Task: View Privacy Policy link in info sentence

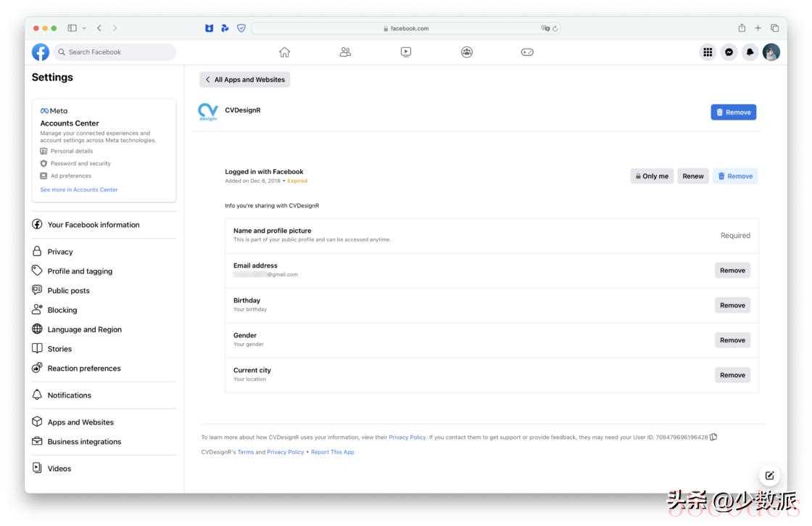Action: 407,437
